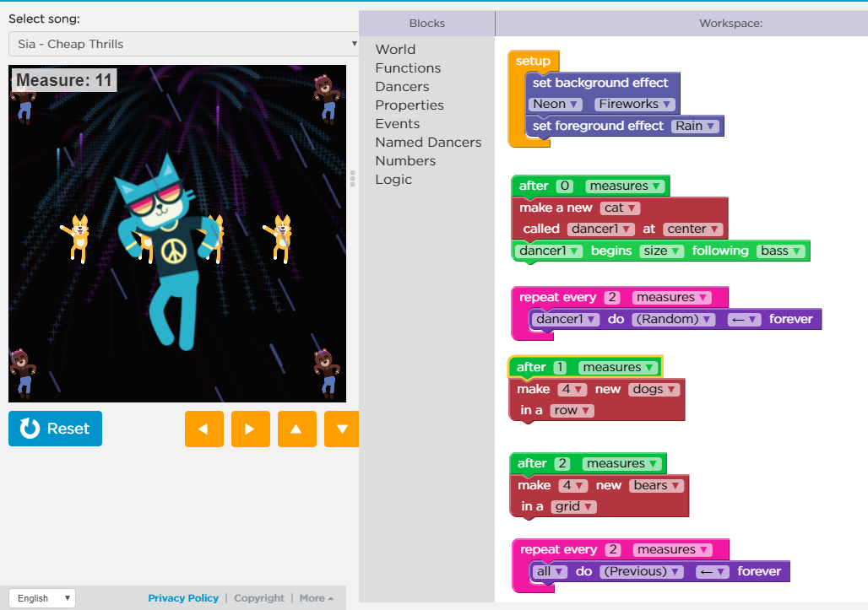This screenshot has width=868, height=610.
Task: Open the row layout dropdown
Action: tap(572, 410)
